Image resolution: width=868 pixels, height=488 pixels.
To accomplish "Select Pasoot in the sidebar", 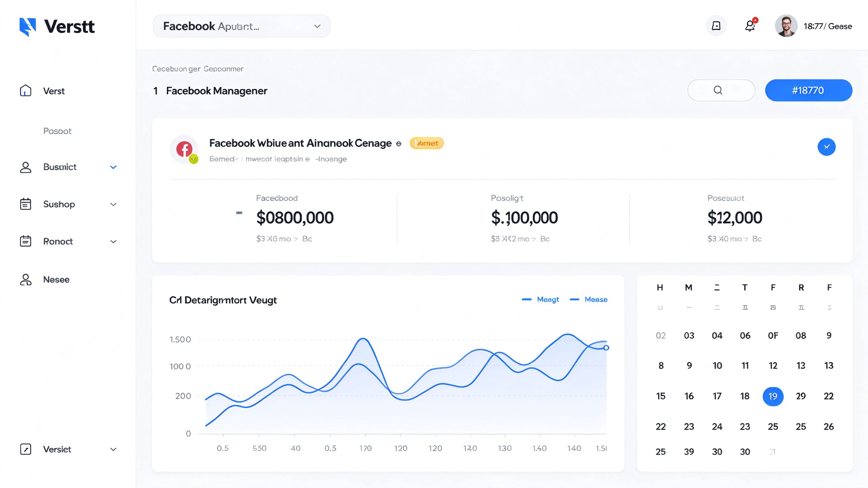I will point(57,131).
